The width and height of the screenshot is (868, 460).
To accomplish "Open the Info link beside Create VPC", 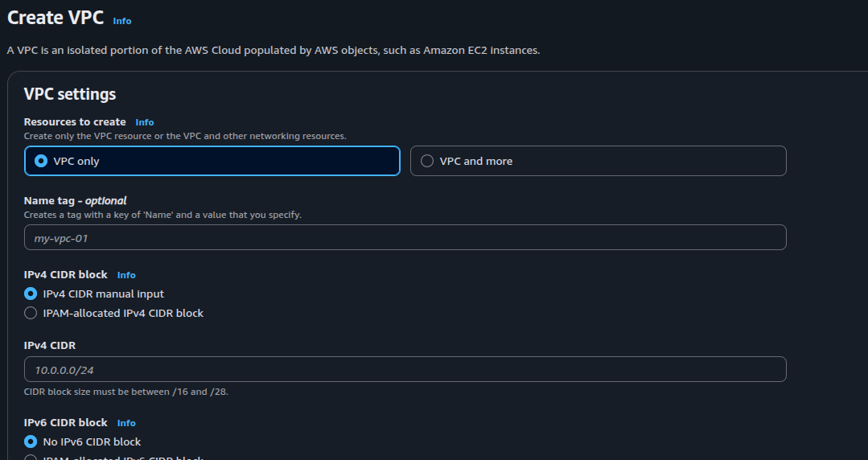I will (121, 21).
